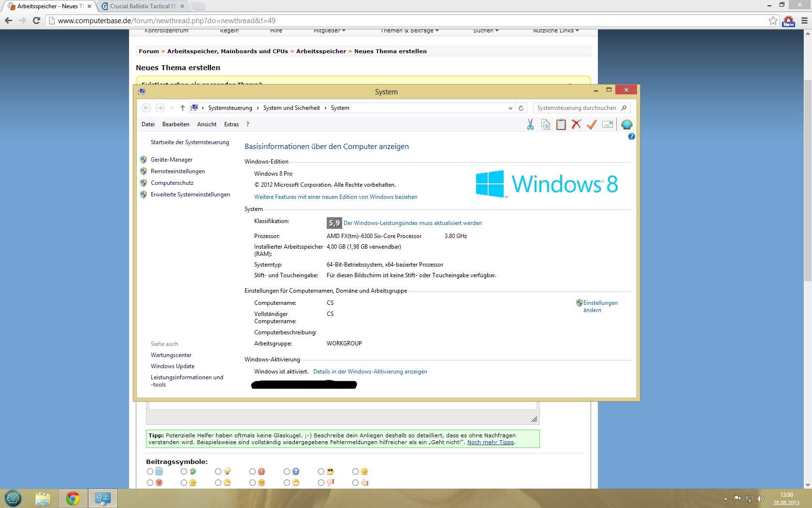812x508 pixels.
Task: Click the red extension icon labeled New
Action: [x=789, y=21]
